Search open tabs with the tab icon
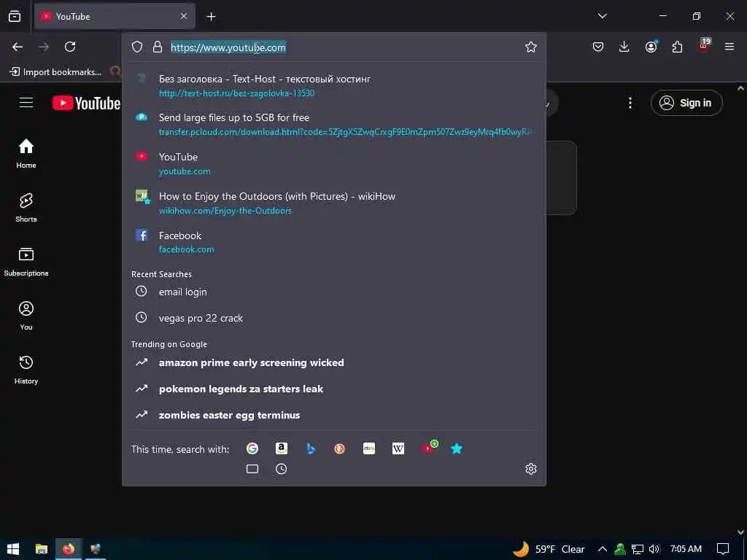The image size is (747, 560). 252,469
